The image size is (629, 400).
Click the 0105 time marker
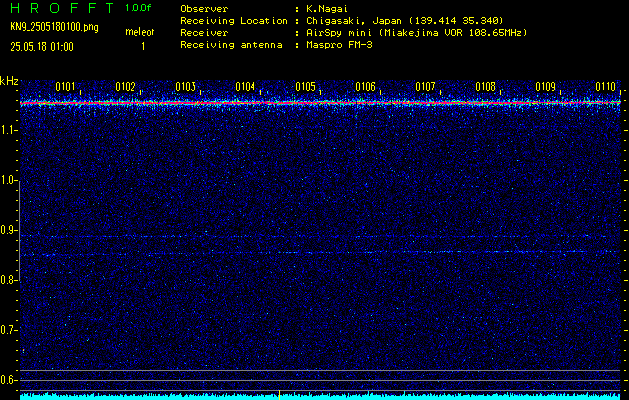click(x=305, y=87)
